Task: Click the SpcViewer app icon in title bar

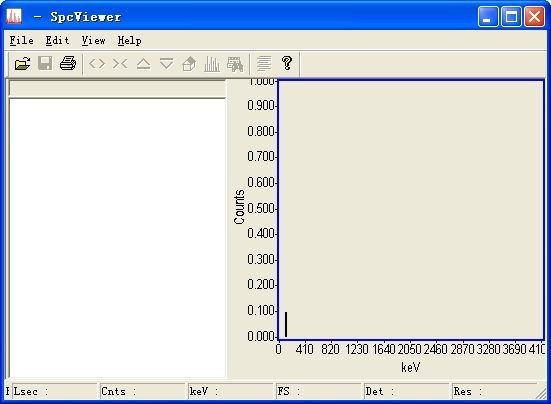Action: (x=14, y=16)
